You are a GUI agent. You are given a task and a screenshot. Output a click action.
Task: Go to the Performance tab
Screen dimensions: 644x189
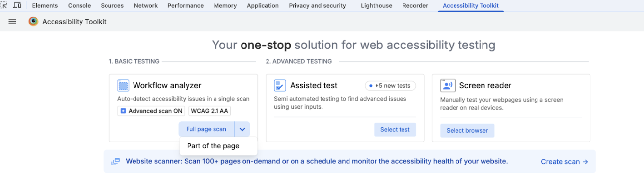tap(186, 6)
